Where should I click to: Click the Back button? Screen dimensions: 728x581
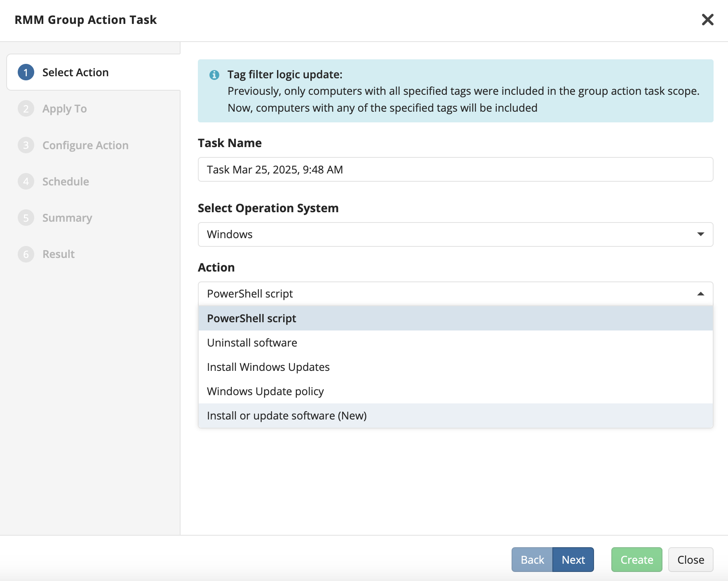tap(532, 560)
